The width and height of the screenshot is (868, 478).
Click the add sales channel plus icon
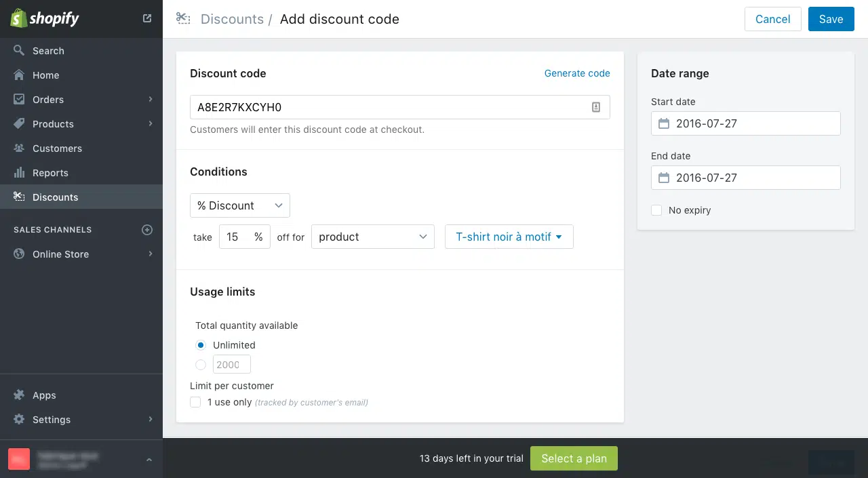(147, 230)
